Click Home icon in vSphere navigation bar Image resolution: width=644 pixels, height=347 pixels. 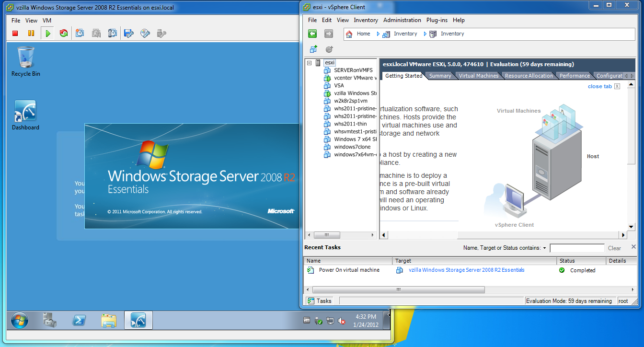click(x=349, y=34)
